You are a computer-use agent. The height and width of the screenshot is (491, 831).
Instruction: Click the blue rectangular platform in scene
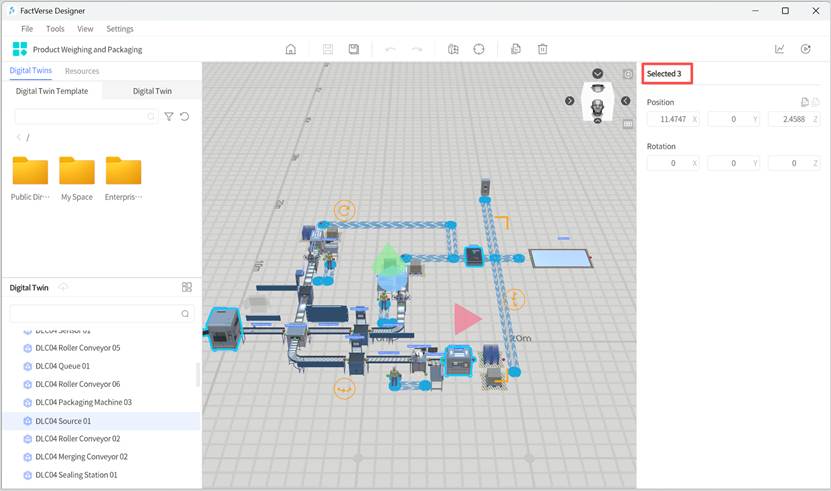(x=560, y=258)
